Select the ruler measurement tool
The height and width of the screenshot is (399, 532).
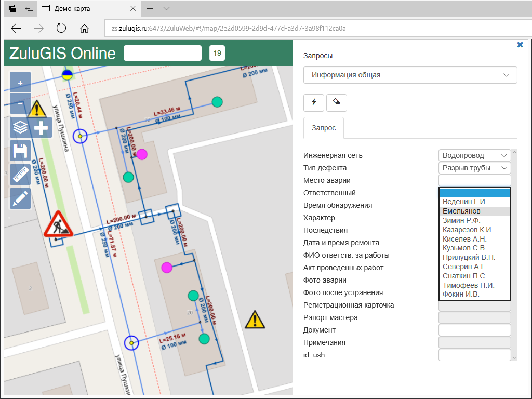click(x=20, y=175)
